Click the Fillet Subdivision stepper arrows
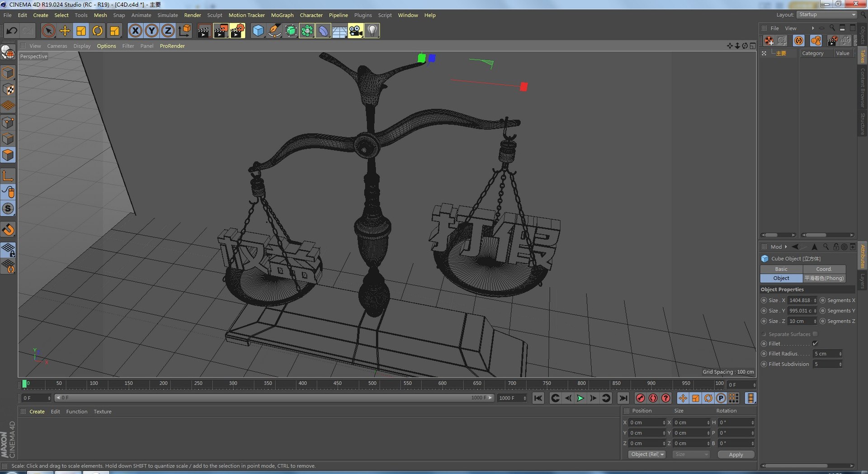Screen dimensions: 868x474 (x=840, y=364)
